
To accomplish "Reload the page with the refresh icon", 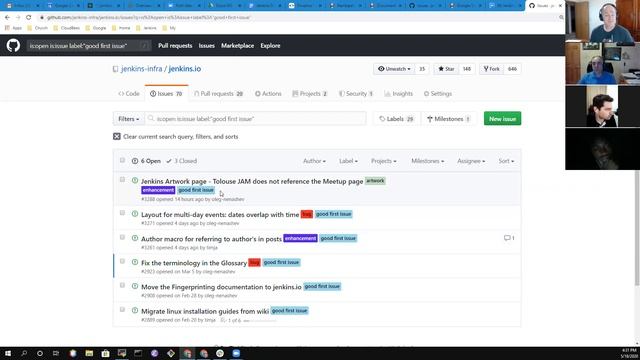I will pos(29,18).
